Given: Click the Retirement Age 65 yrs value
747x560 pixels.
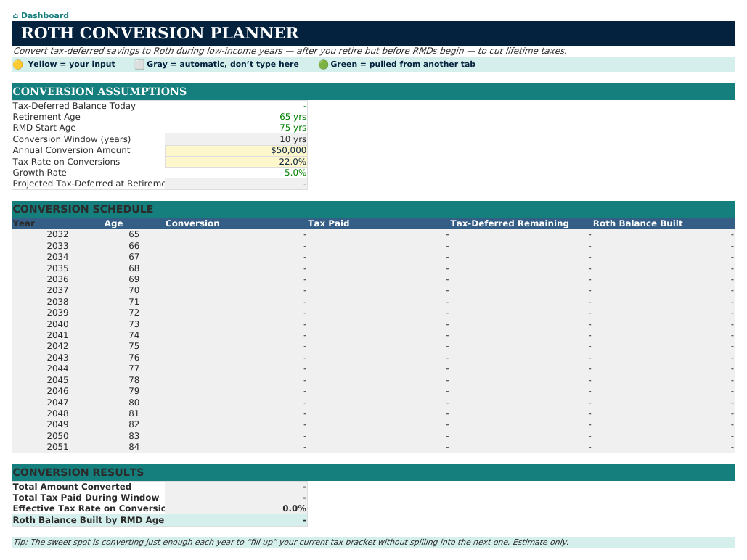Looking at the screenshot, I should [x=293, y=117].
